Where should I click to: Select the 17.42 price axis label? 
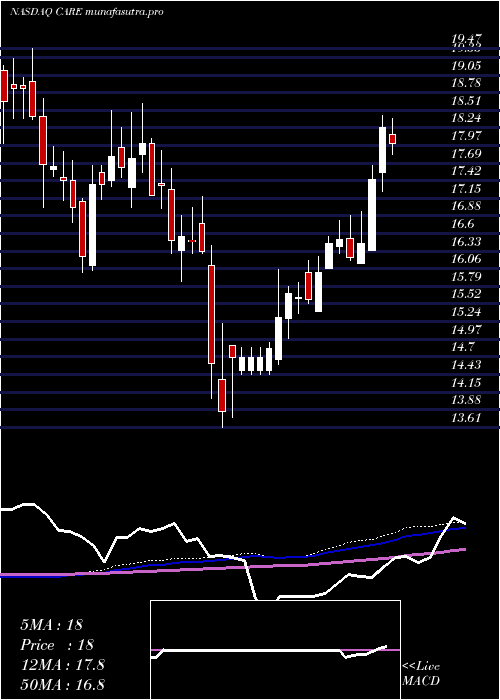(466, 171)
